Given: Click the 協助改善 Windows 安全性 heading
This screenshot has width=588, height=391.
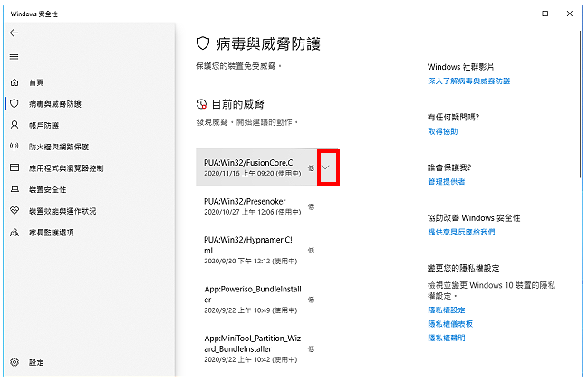Looking at the screenshot, I should (474, 218).
